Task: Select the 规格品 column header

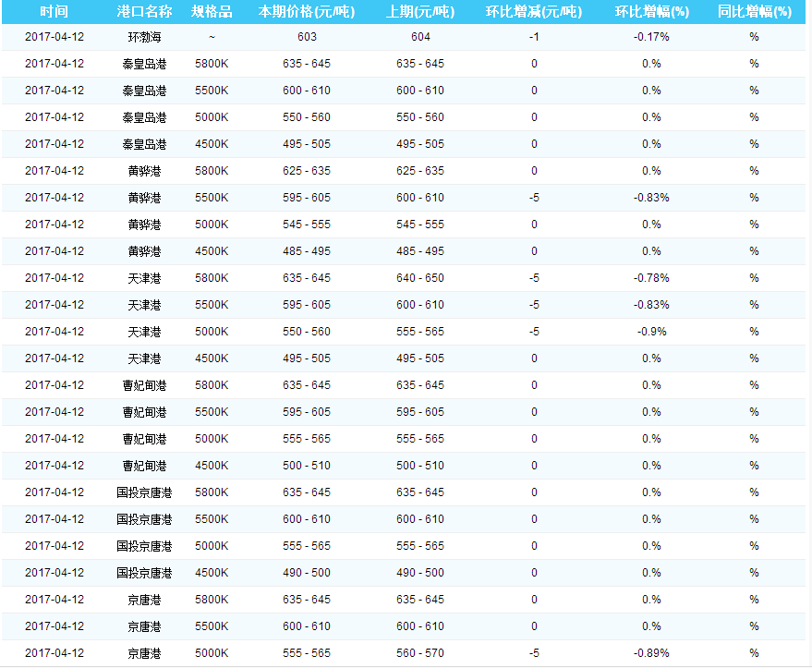Action: pos(212,12)
